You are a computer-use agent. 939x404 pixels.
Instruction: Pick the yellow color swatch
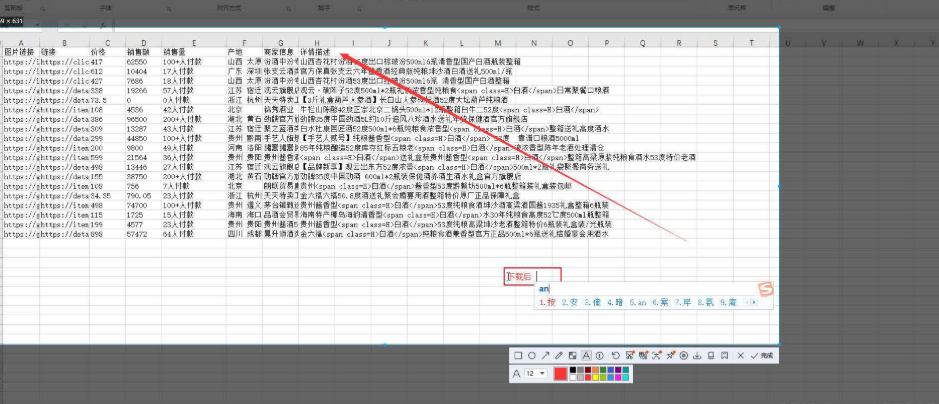[595, 378]
